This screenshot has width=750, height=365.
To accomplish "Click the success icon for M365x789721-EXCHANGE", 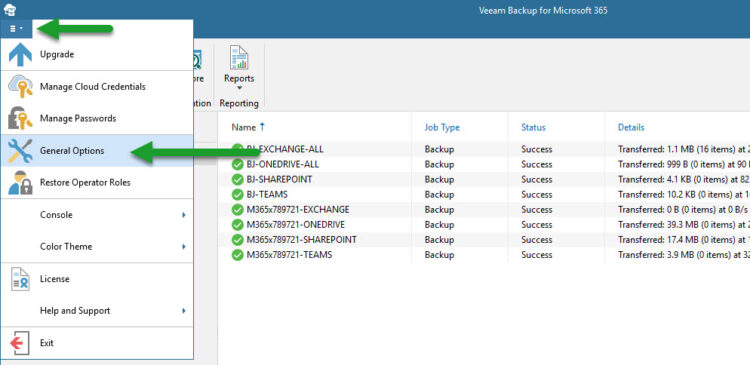I will 237,210.
